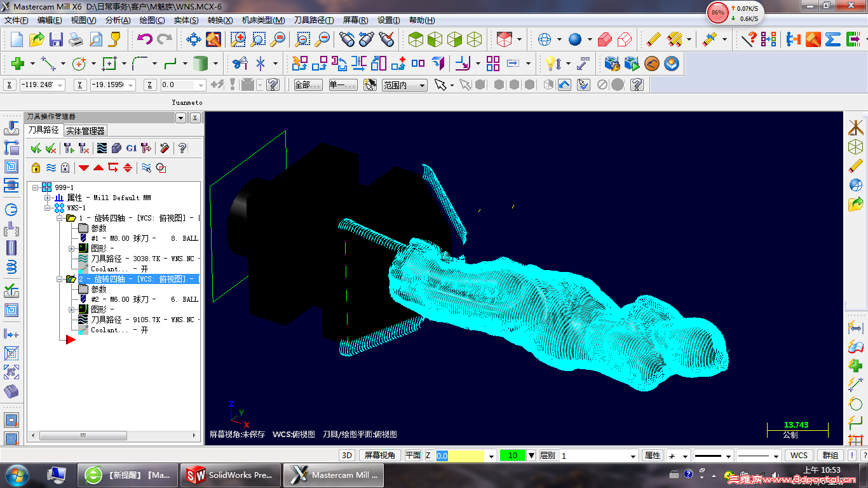Click the print icon

pos(76,39)
